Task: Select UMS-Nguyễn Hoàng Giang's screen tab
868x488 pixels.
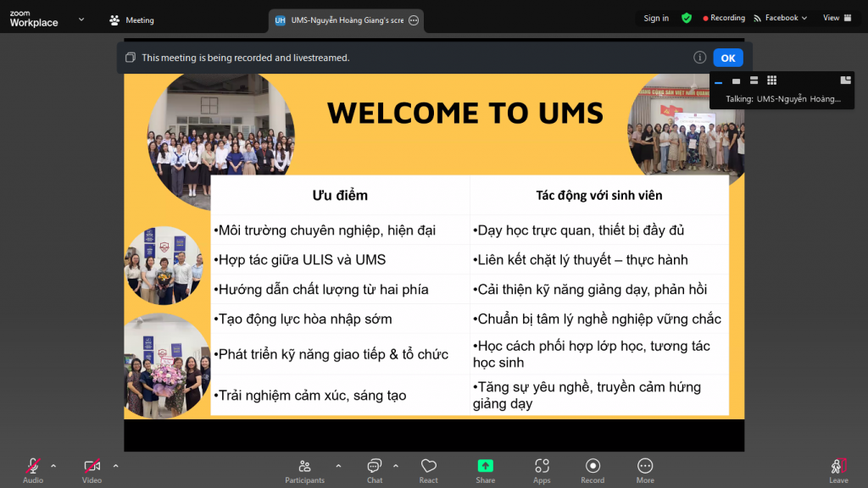Action: click(346, 20)
